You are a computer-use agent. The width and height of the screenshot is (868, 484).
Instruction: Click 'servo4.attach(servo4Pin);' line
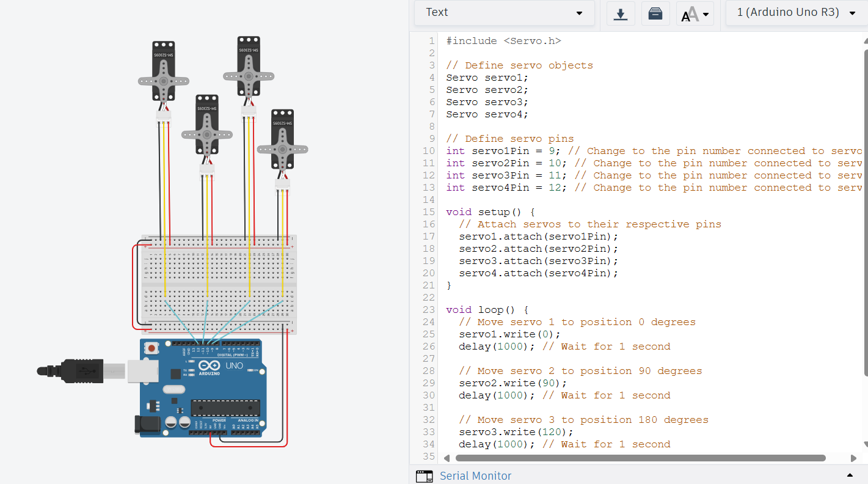tap(539, 273)
